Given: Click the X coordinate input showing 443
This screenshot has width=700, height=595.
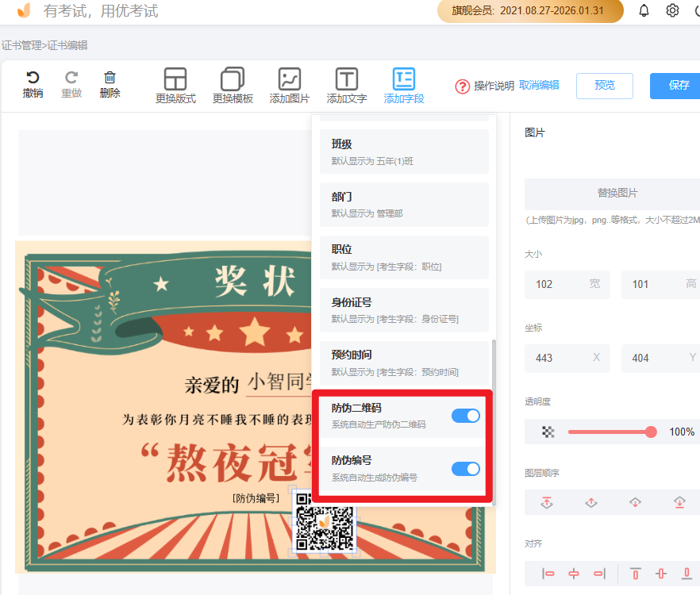Looking at the screenshot, I should click(x=567, y=358).
